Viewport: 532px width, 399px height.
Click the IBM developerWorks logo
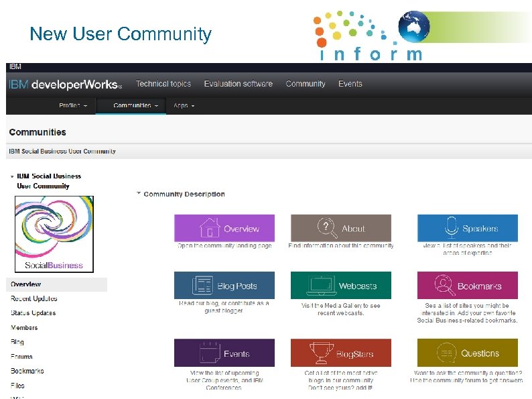tap(65, 84)
